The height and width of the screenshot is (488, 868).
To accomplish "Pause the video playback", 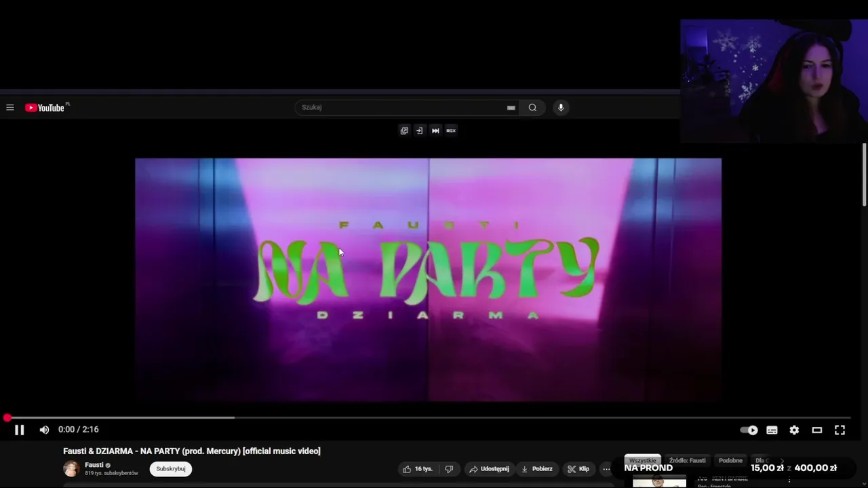I will (x=20, y=430).
